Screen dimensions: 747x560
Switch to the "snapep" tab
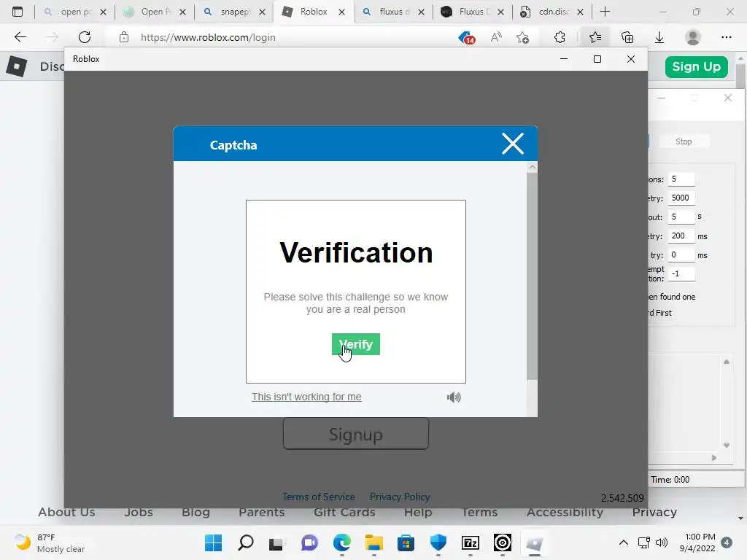click(x=234, y=12)
